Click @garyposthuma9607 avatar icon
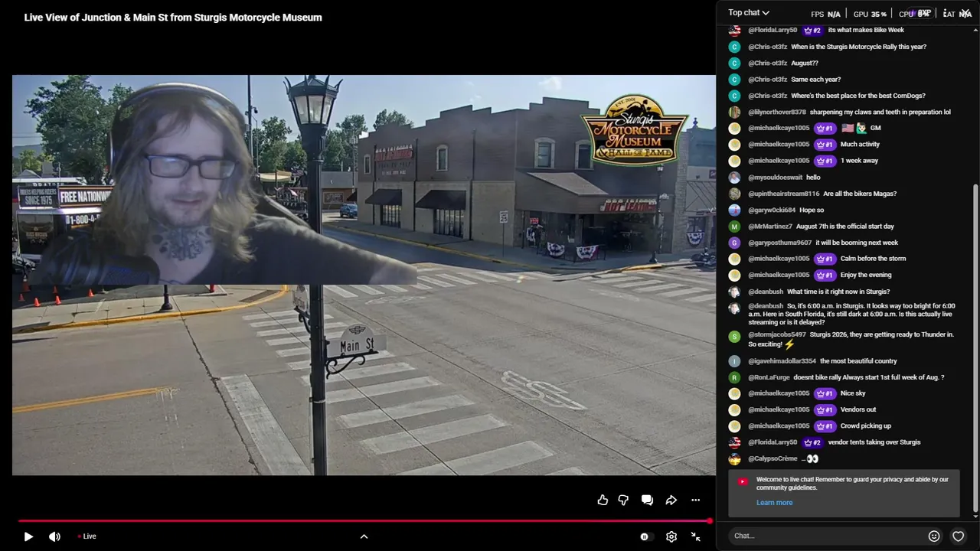980x551 pixels. click(734, 243)
